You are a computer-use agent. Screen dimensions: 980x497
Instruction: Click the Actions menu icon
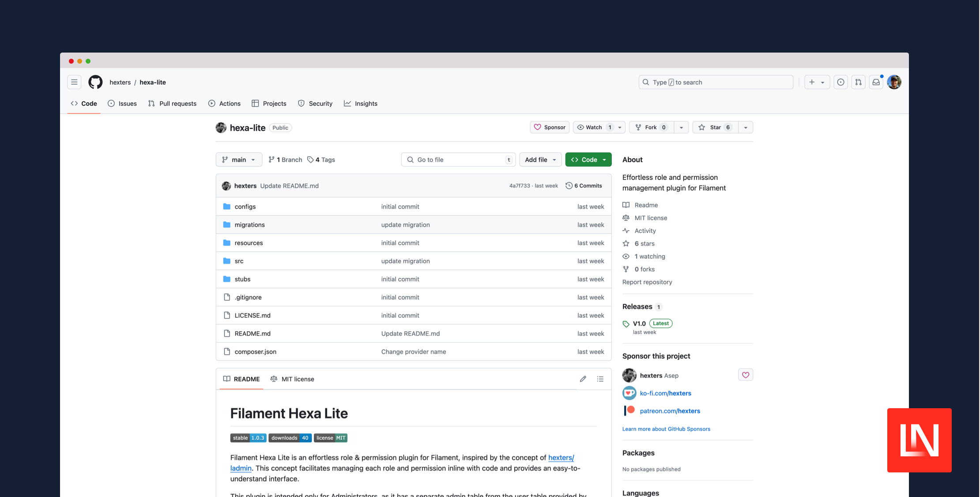pos(211,102)
